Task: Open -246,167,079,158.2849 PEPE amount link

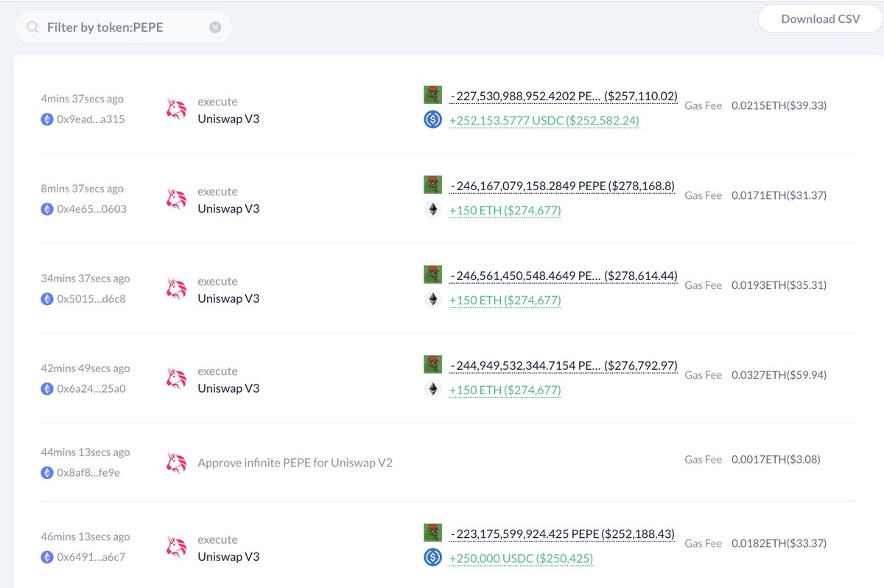Action: pos(562,186)
